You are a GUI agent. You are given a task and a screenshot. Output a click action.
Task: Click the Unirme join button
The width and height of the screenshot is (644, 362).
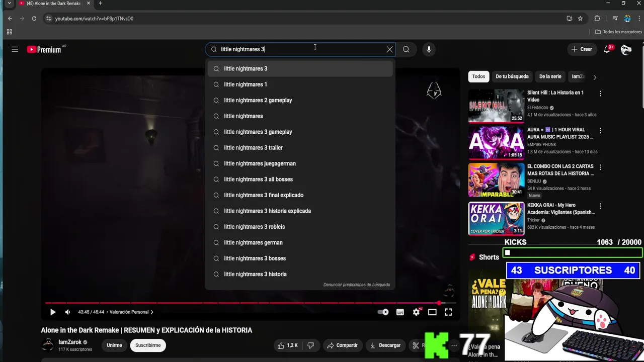114,345
